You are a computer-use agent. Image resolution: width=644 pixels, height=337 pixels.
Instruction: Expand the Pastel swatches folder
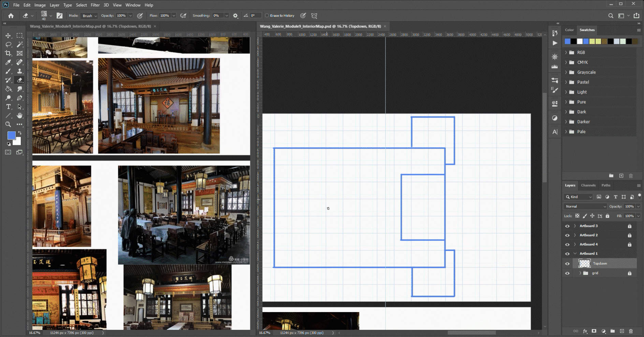[x=566, y=82]
